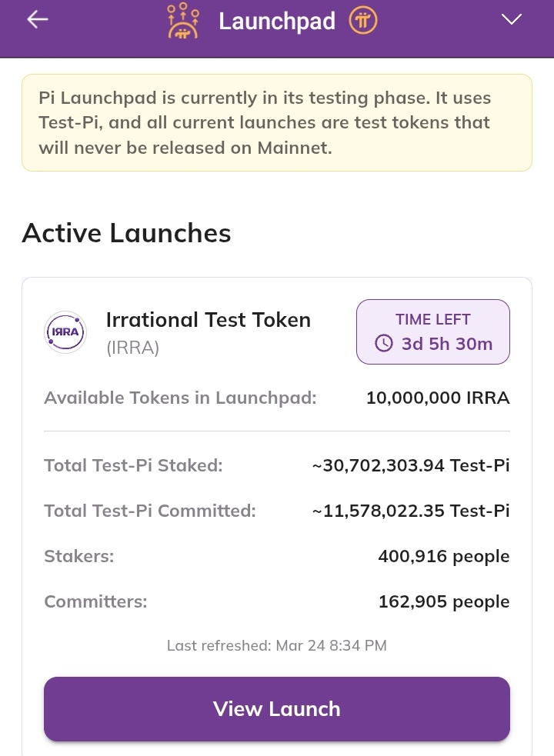Click the Total Test-Pi Committed value

(411, 511)
